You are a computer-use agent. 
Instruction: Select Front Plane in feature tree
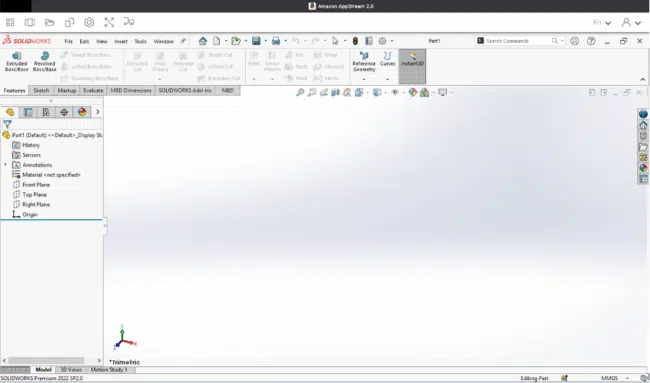pos(36,184)
